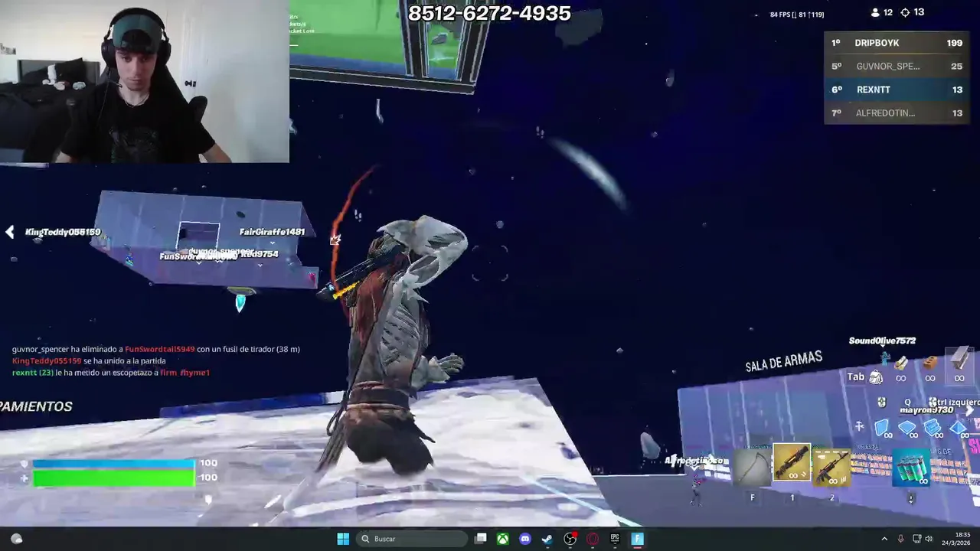
Task: Click the trap slot icon beside the wall piece
Action: point(859,427)
